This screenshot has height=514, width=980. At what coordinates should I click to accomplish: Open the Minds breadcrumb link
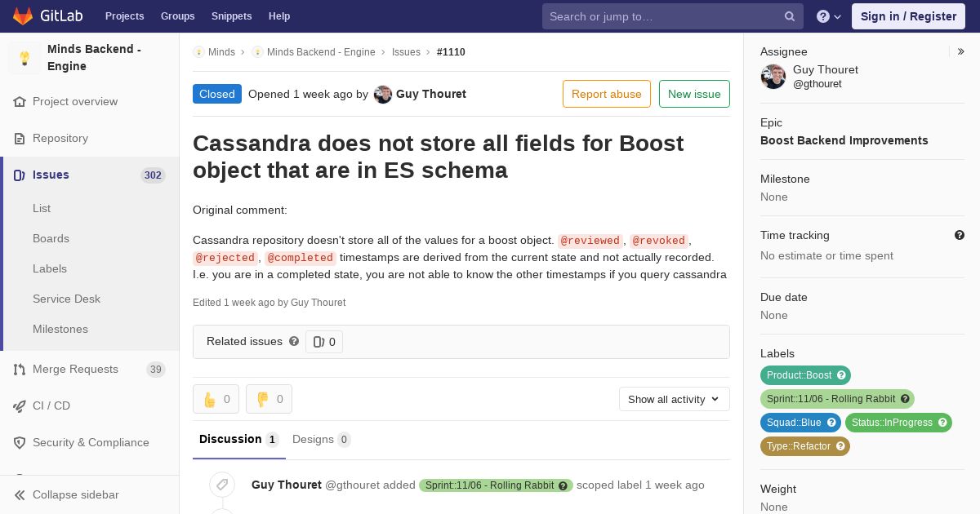[221, 52]
